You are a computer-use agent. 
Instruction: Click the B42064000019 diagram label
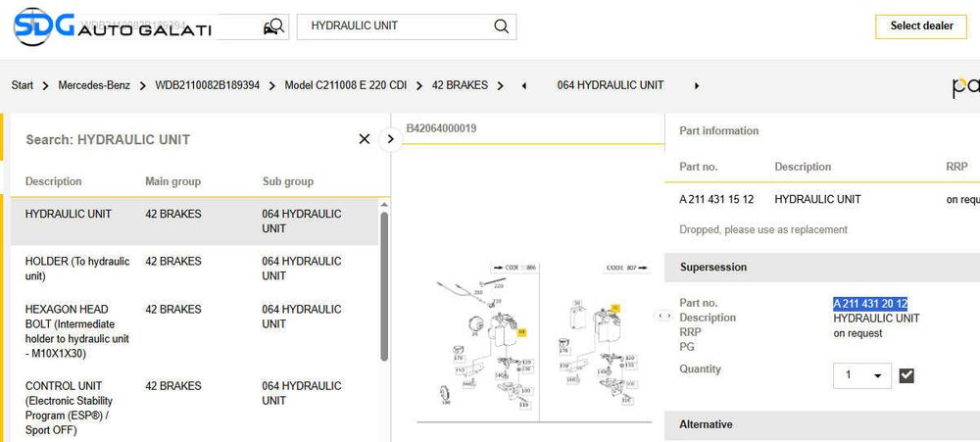pos(441,128)
